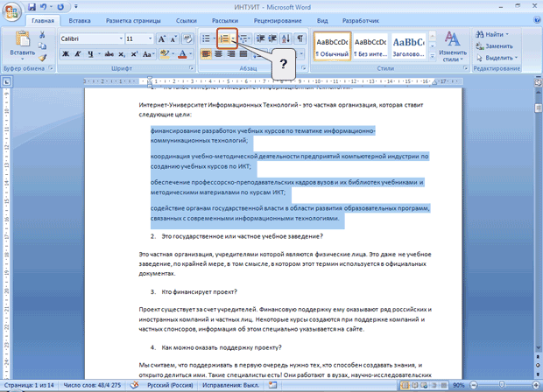Switch to the Разметка страницы tab
The width and height of the screenshot is (543, 392).
pos(133,21)
